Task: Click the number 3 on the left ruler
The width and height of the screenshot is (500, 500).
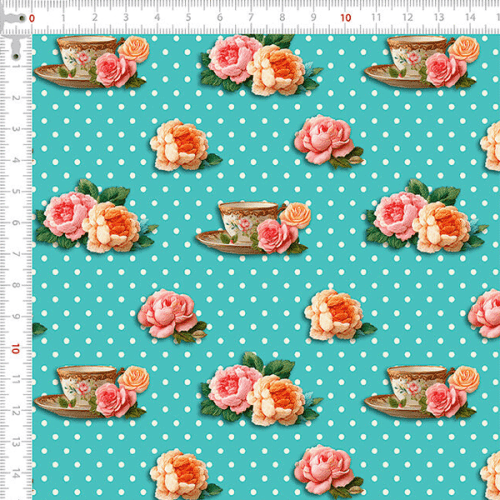Action: [x=16, y=129]
